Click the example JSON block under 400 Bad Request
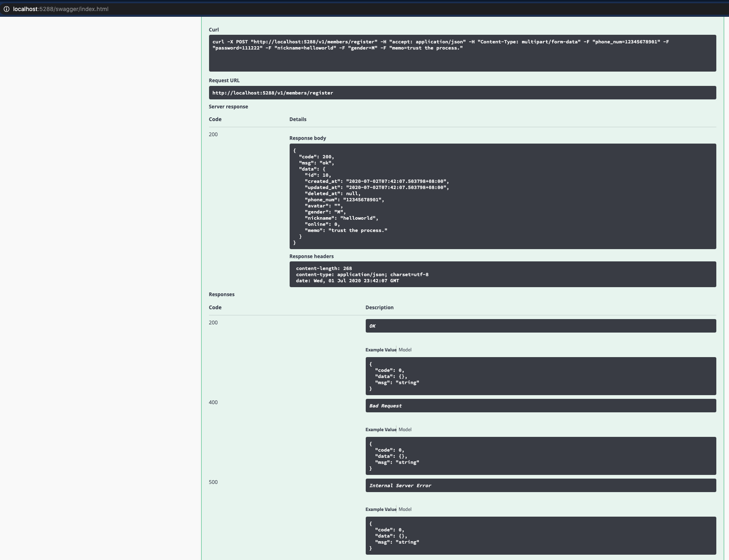The height and width of the screenshot is (560, 729). [541, 456]
